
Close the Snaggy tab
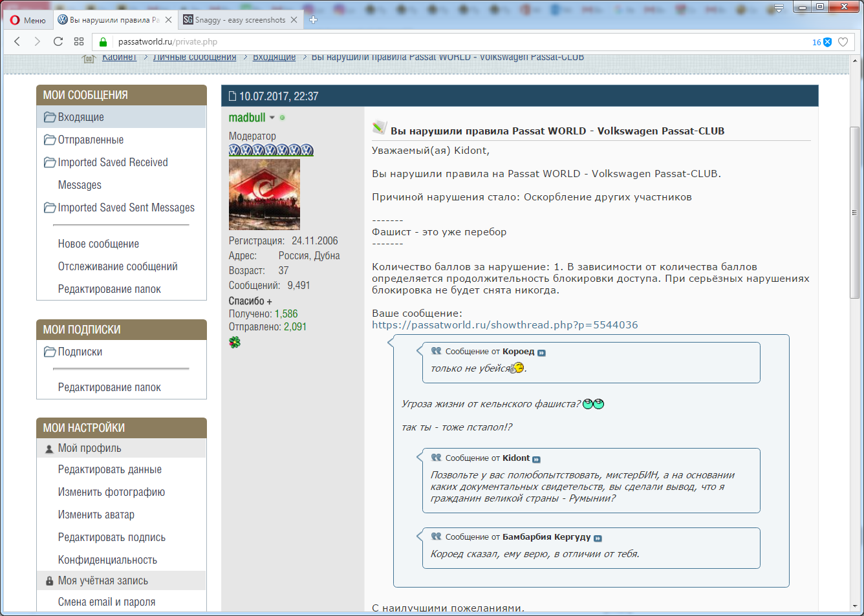tap(294, 20)
